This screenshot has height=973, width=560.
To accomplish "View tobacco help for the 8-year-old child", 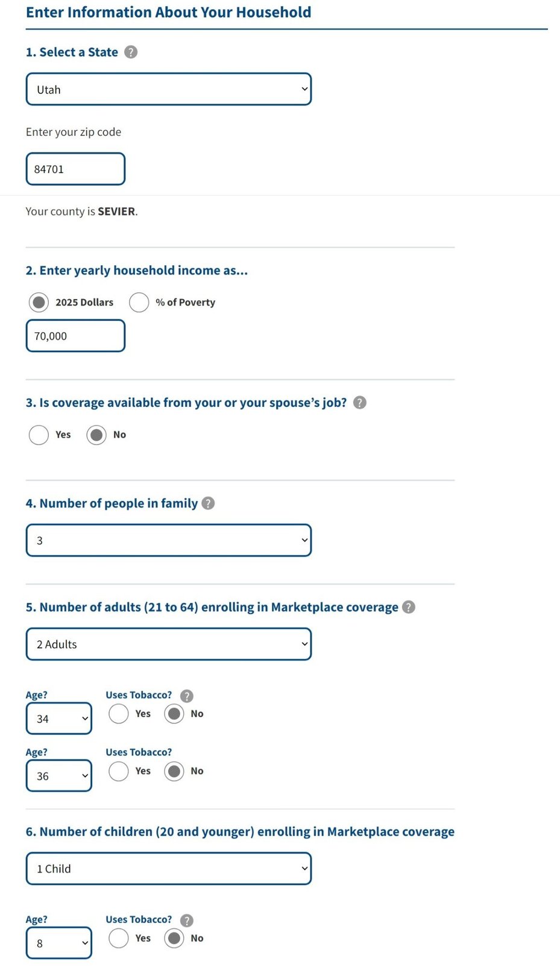I will [x=186, y=921].
